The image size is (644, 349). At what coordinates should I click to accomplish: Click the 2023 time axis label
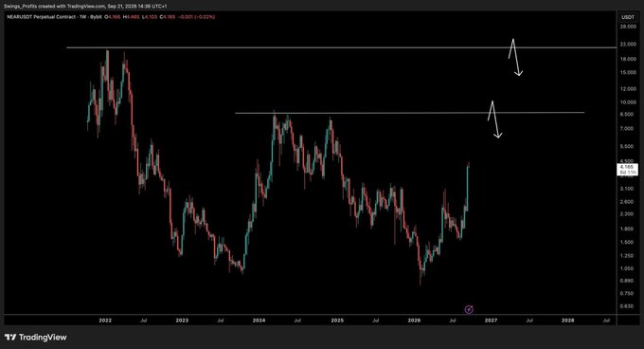(x=182, y=321)
